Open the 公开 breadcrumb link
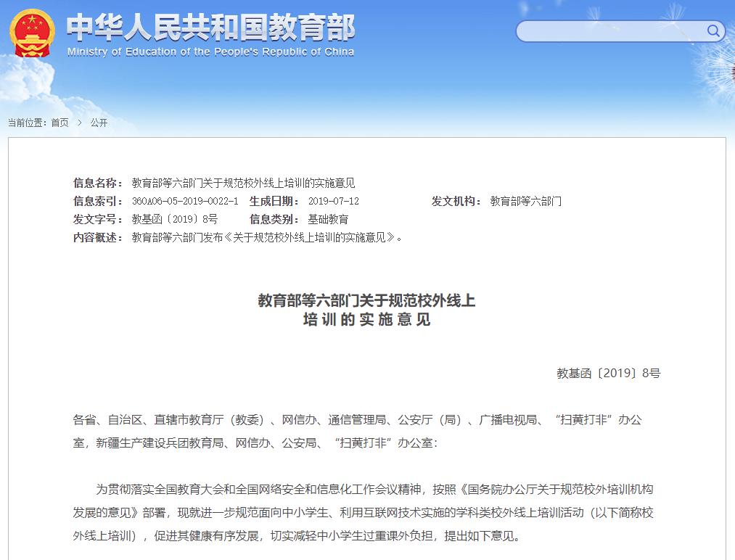 click(99, 123)
